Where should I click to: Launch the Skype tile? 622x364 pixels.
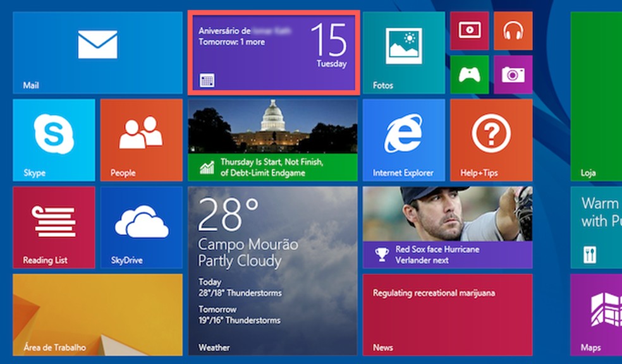(54, 140)
